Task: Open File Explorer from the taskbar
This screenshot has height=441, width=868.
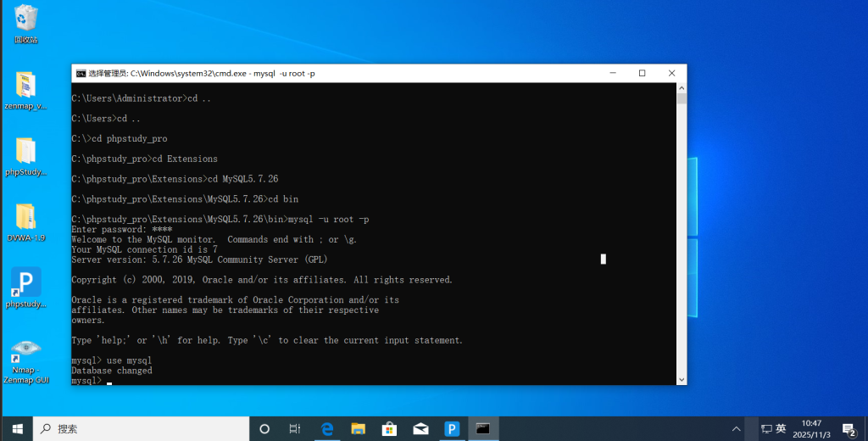Action: [x=358, y=428]
